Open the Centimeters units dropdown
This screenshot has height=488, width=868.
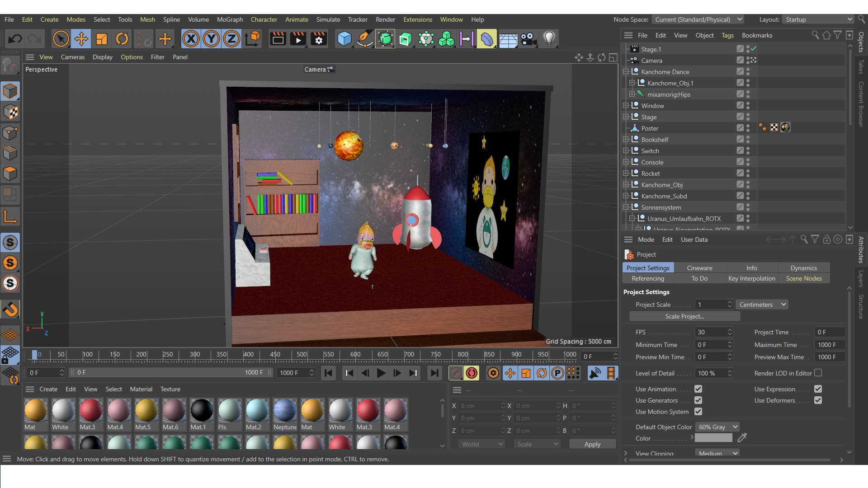pos(762,304)
